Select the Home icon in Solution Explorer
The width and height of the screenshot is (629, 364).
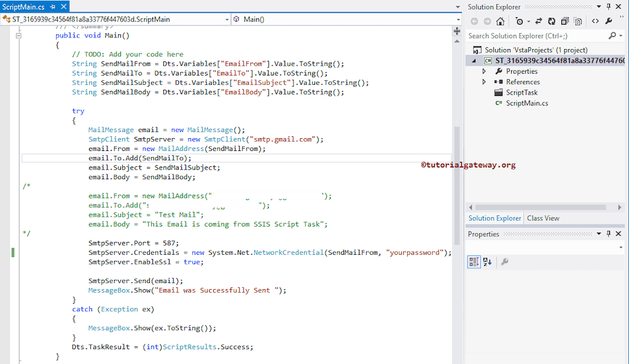click(499, 21)
